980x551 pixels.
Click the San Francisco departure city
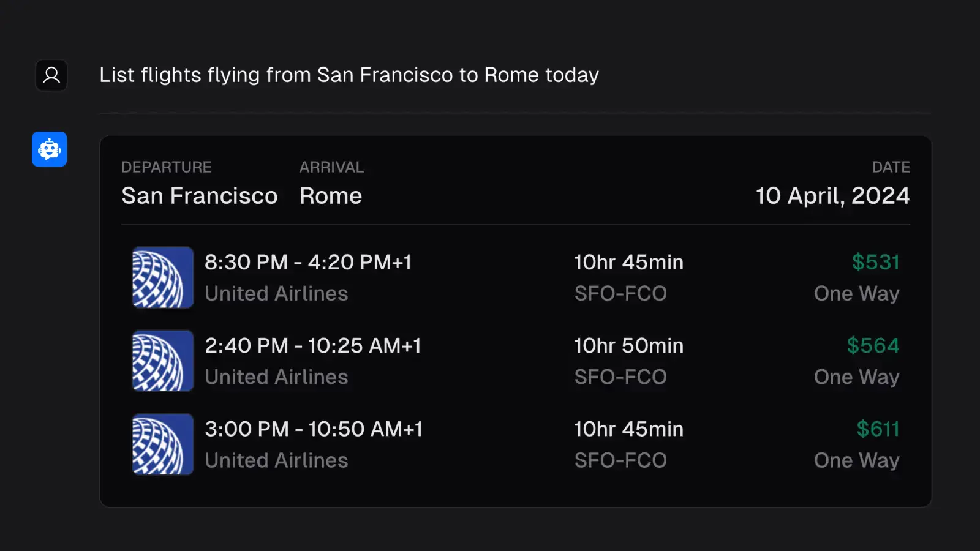(x=200, y=196)
